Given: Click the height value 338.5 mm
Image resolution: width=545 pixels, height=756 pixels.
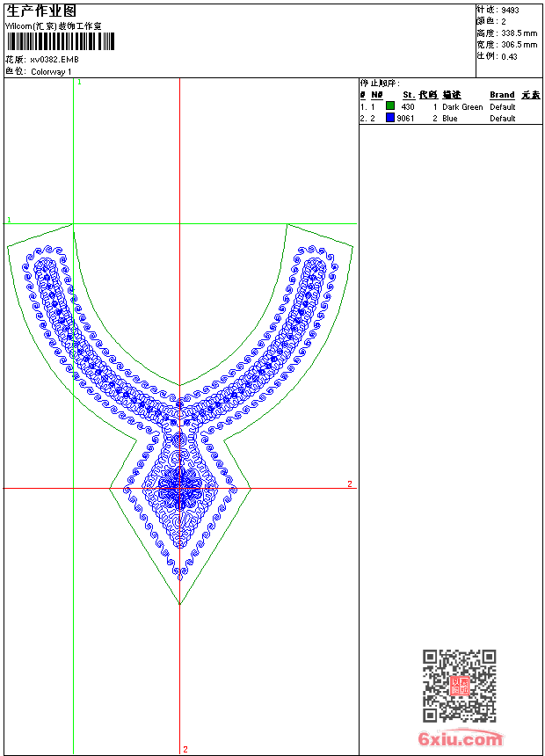Looking at the screenshot, I should tap(519, 33).
